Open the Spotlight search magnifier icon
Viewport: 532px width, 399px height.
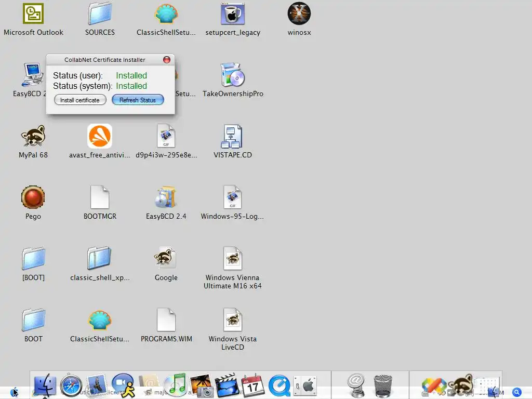[x=516, y=392]
